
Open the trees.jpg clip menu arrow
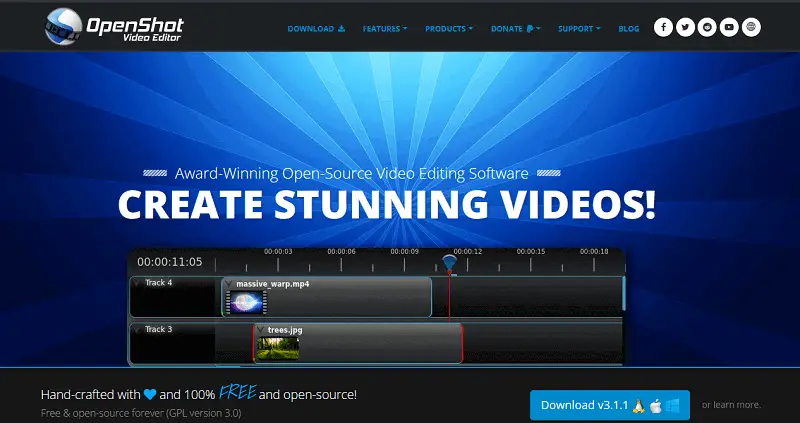click(x=260, y=330)
